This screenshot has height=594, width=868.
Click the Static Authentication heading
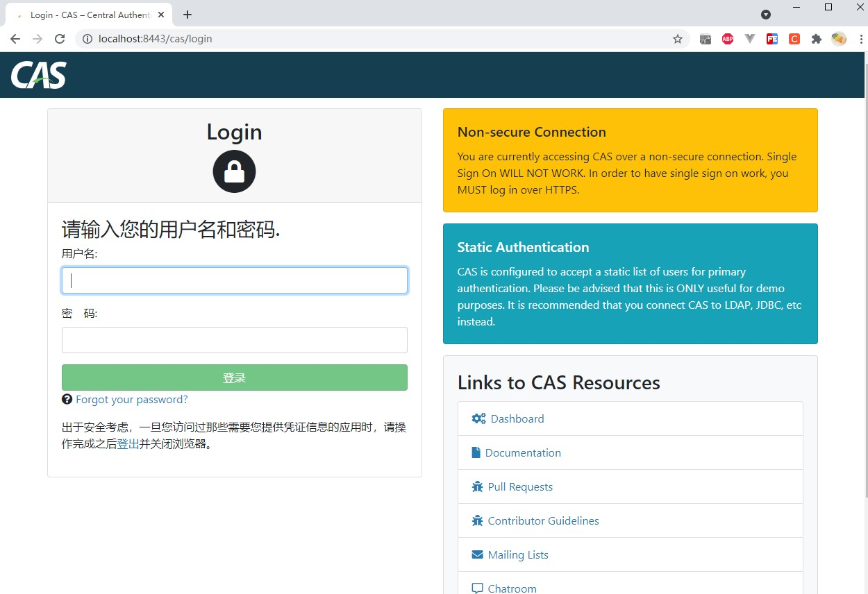point(523,247)
